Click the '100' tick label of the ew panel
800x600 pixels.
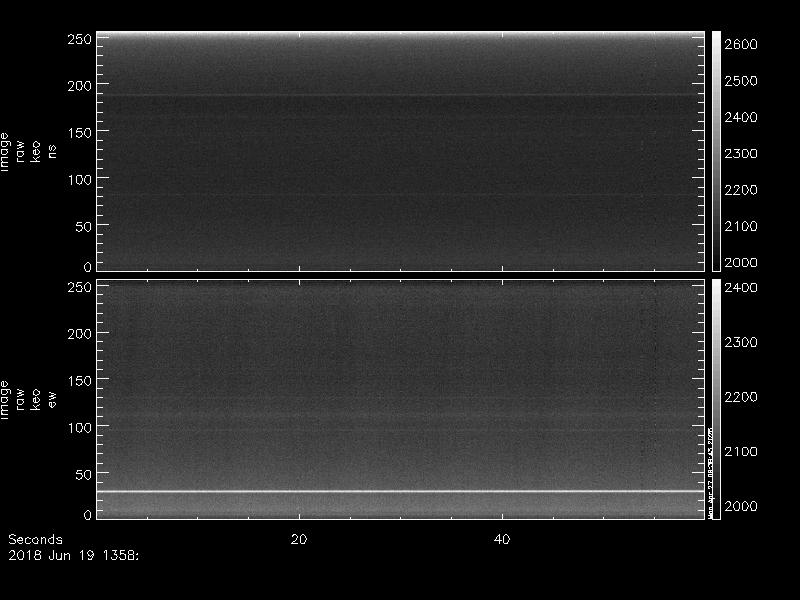pyautogui.click(x=80, y=428)
